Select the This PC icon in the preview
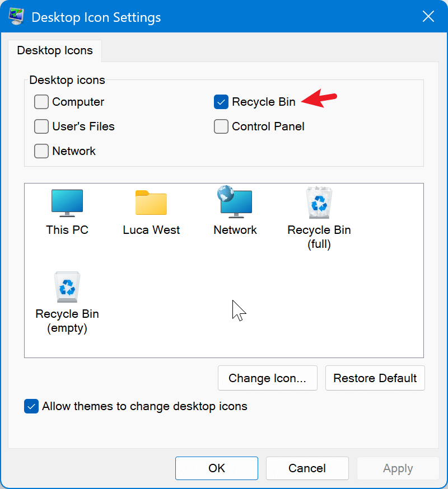Image resolution: width=448 pixels, height=489 pixels. 67,203
